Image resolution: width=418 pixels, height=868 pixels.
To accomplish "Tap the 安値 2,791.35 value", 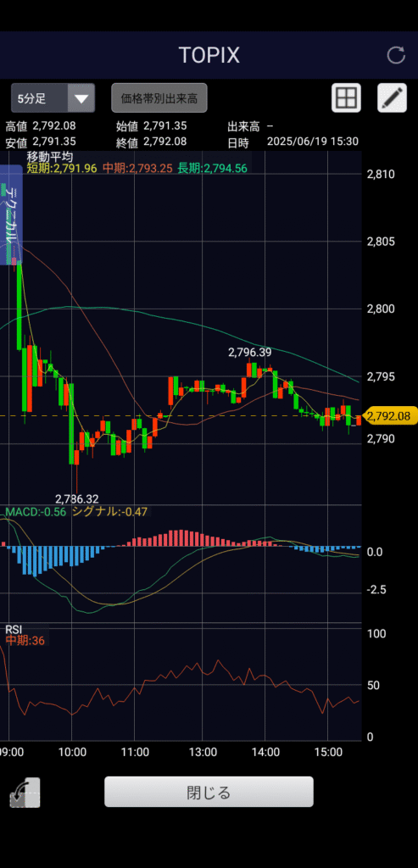I will [53, 142].
